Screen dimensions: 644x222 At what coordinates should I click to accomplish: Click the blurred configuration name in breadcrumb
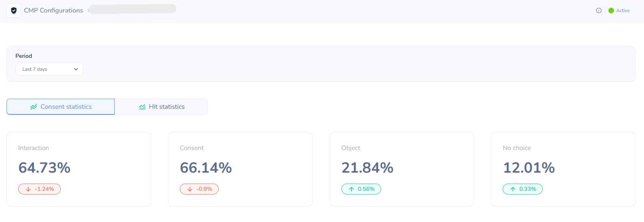(x=133, y=9)
